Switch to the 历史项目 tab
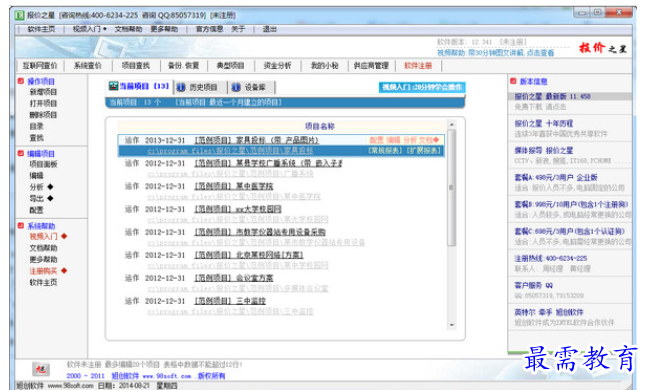This screenshot has width=646, height=390. [203, 87]
